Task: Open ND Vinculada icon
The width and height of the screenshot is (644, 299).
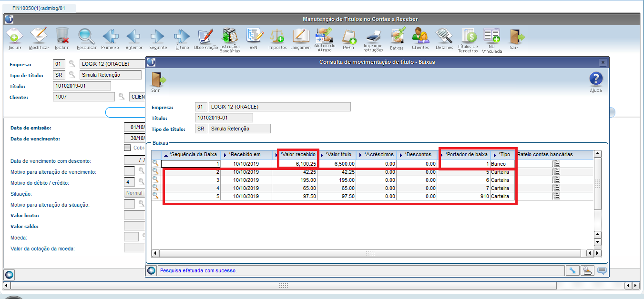Action: [492, 36]
